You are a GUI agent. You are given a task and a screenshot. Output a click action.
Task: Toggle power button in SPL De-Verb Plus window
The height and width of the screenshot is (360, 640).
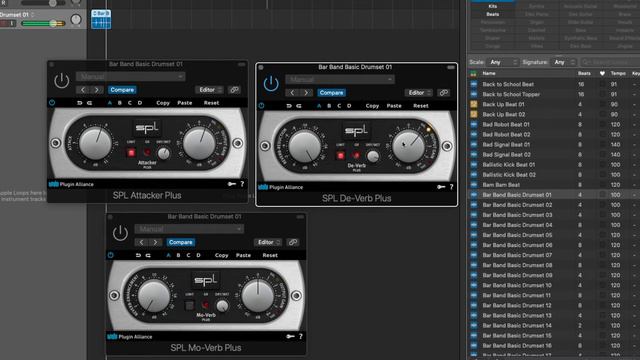click(x=271, y=83)
